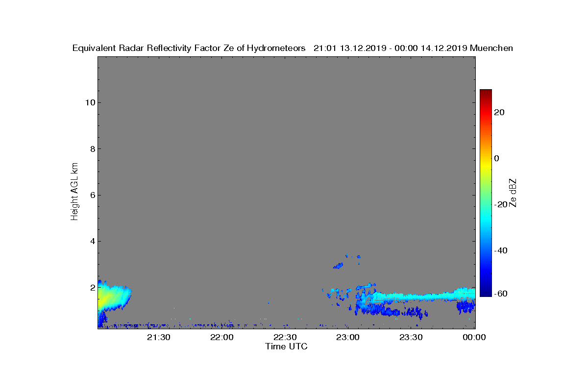Screen dimensions: 588x392
Task: Click the 'Height AGL km' axis label
Action: [x=74, y=193]
